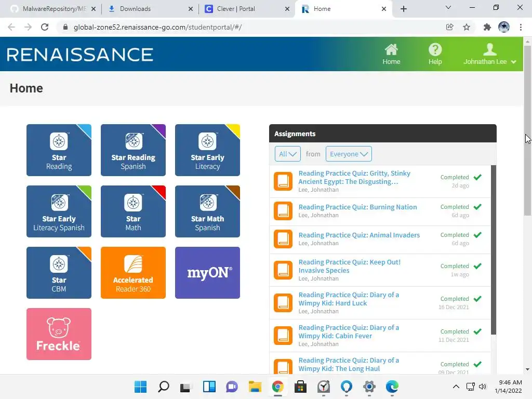Open the Star Early Literacy Spanish tile
This screenshot has height=399, width=532.
coord(59,211)
